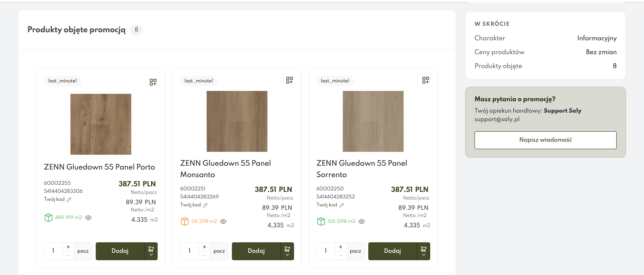This screenshot has height=275, width=644.
Task: Click the grid-add icon on Monsanto card
Action: (x=289, y=80)
